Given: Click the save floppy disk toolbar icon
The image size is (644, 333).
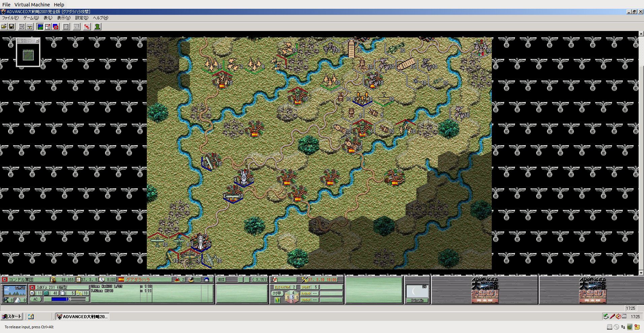Looking at the screenshot, I should (11, 27).
